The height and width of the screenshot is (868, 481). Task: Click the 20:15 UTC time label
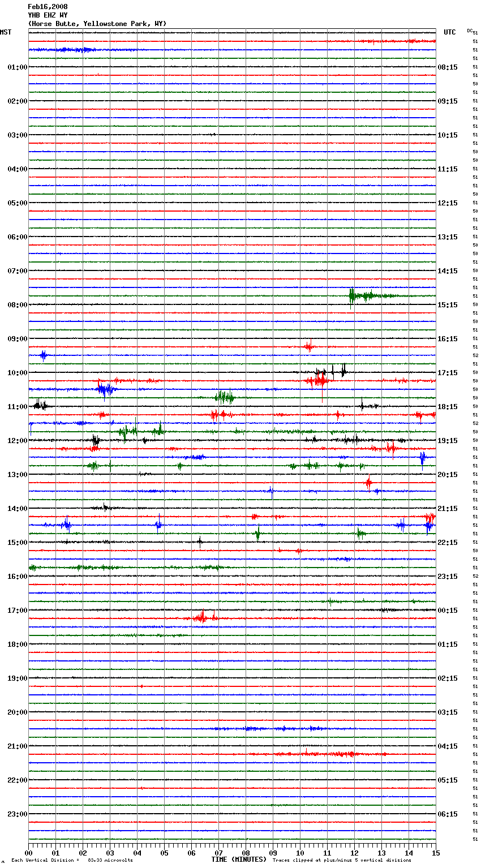pos(448,475)
